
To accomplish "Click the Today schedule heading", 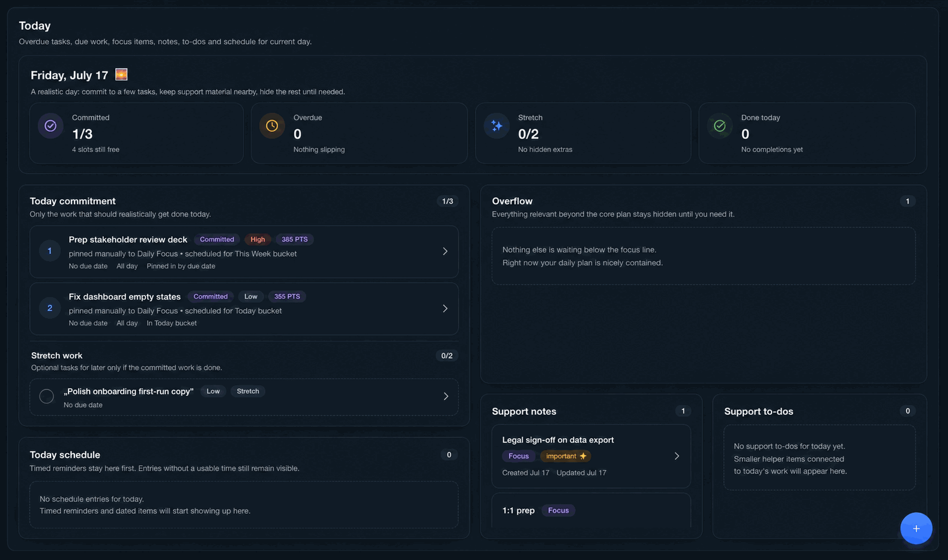I will point(65,455).
